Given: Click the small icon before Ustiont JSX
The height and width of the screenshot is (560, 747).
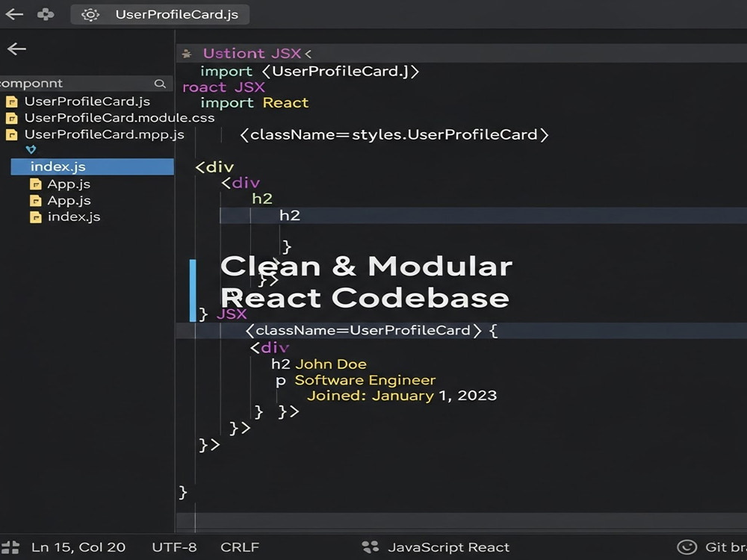Looking at the screenshot, I should pyautogui.click(x=187, y=54).
